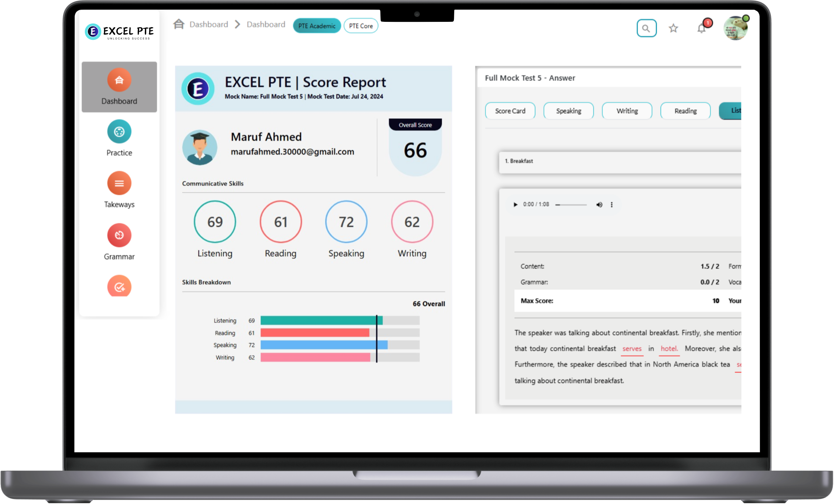Click the underlined word 'hotel.'
Image resolution: width=834 pixels, height=504 pixels.
tap(669, 349)
